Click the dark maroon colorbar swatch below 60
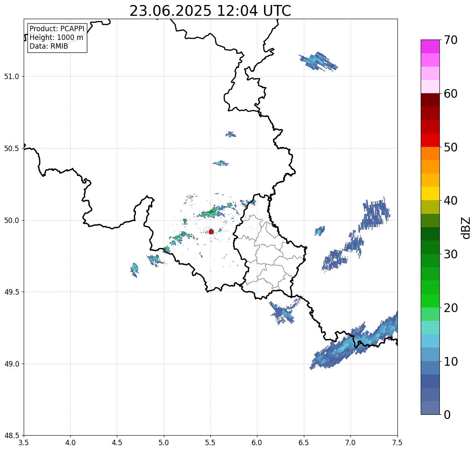 coord(430,100)
